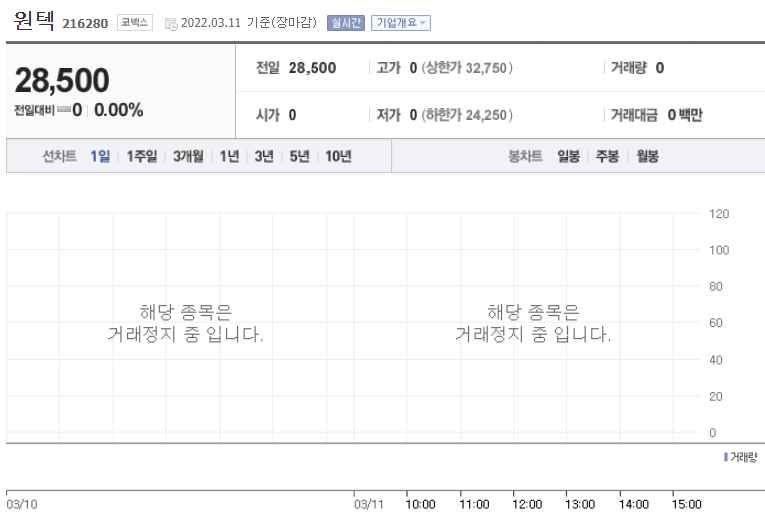Switch to 주봉 candle chart
Viewport: 765px width, 526px height.
[607, 156]
